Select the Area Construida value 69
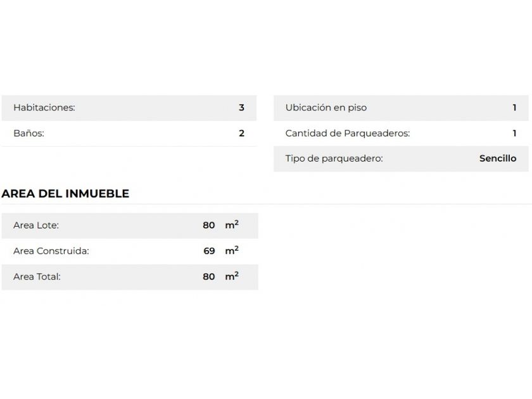The width and height of the screenshot is (532, 399). [x=209, y=251]
